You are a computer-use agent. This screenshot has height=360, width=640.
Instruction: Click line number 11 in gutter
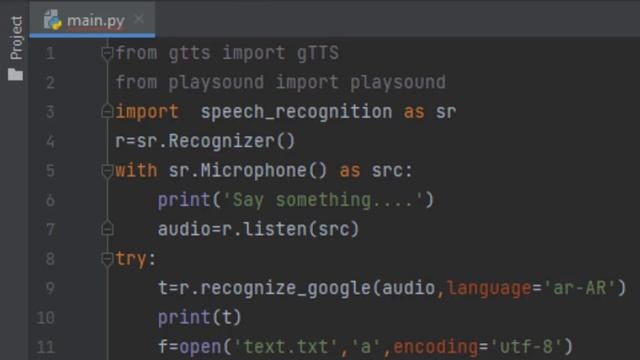46,347
